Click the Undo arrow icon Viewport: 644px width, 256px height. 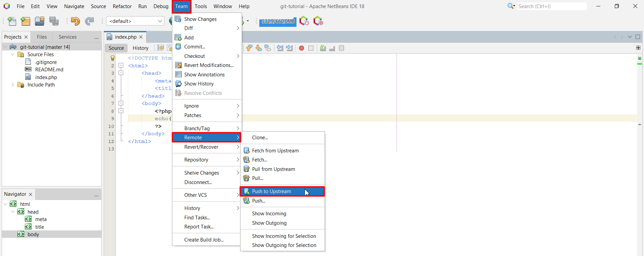(x=75, y=21)
